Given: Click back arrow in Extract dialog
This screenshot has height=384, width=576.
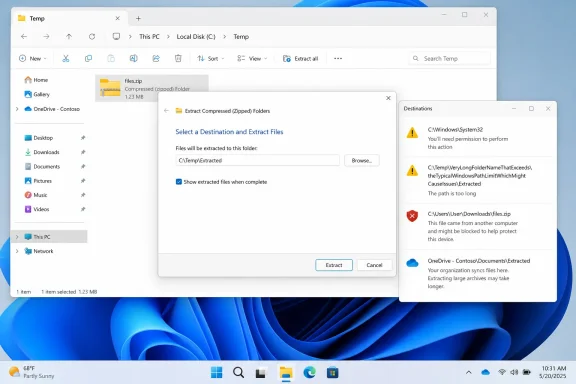Looking at the screenshot, I should pyautogui.click(x=166, y=111).
